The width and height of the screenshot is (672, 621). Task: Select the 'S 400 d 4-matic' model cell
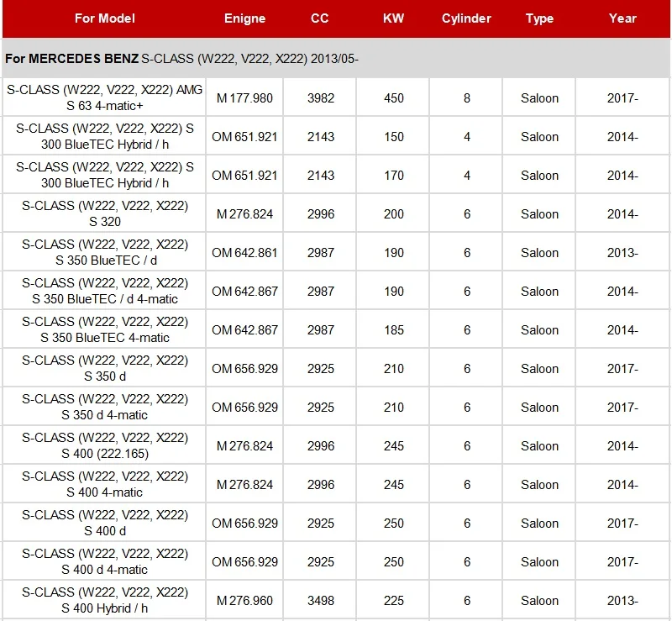(x=104, y=560)
